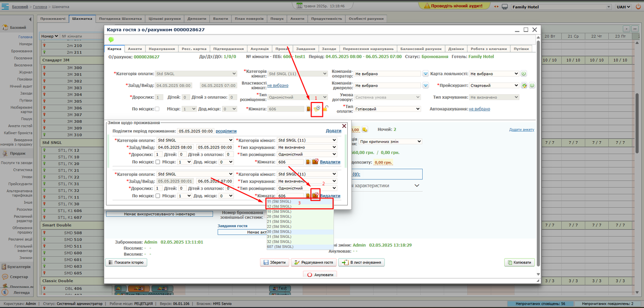Open the Family Hotel selector dropdown
The image size is (644, 308).
click(x=561, y=7)
